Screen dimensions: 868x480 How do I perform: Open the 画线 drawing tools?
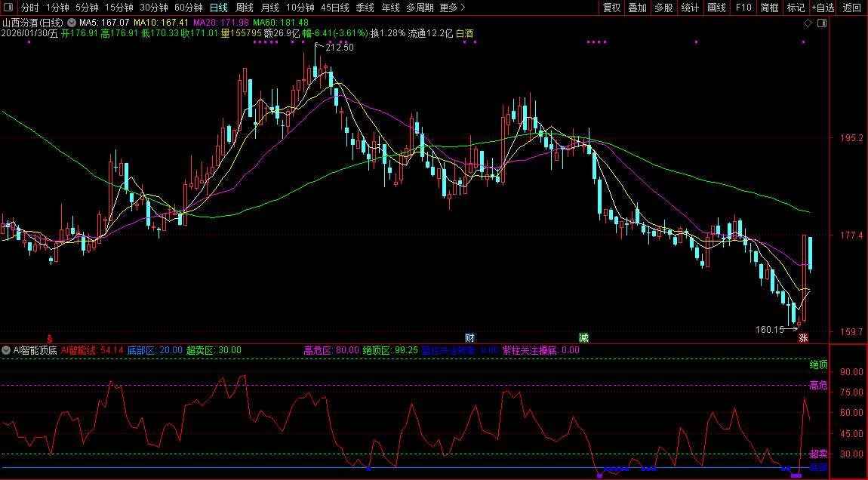pyautogui.click(x=716, y=8)
